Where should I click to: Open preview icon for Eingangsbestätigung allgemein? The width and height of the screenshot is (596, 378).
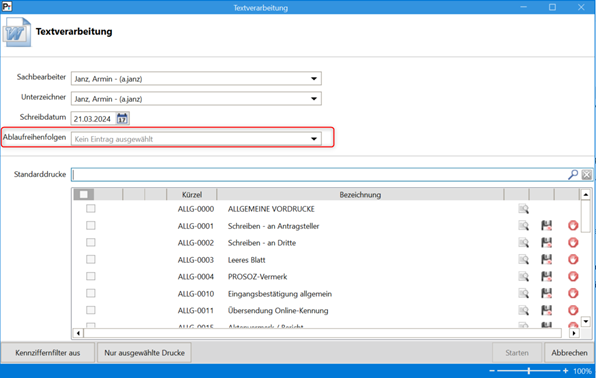click(523, 293)
